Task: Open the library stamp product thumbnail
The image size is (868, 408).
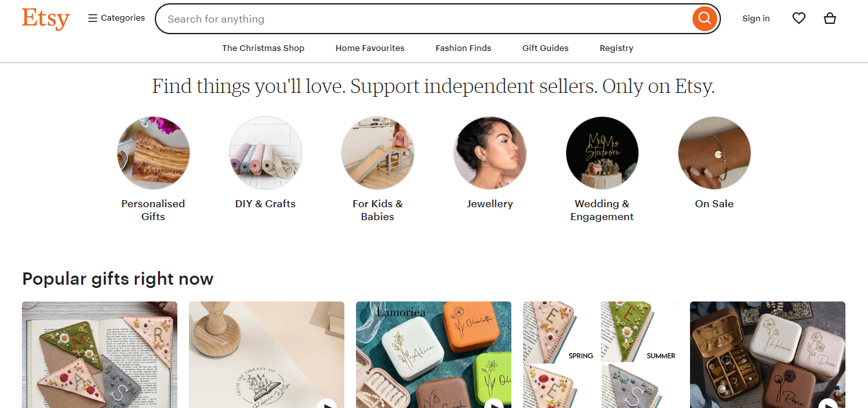Action: pyautogui.click(x=266, y=354)
